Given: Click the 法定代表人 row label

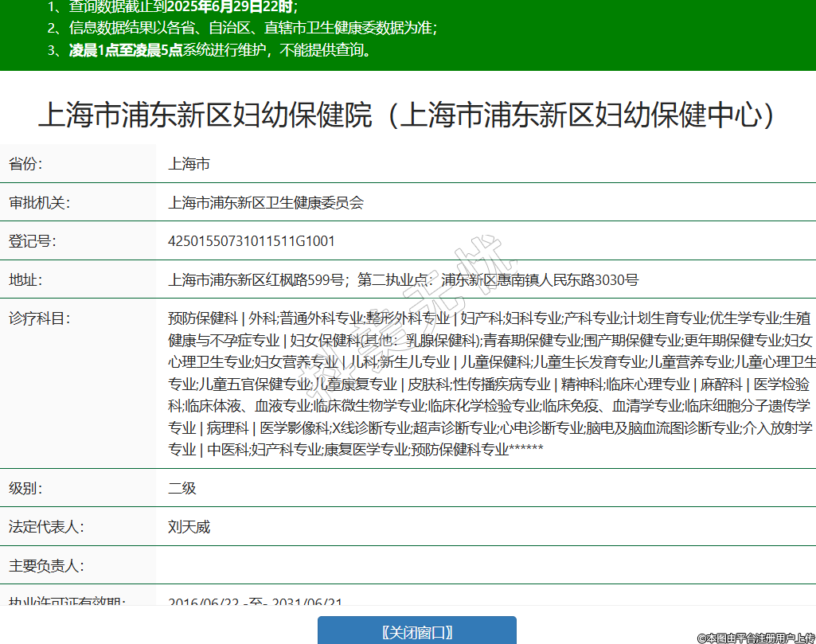Looking at the screenshot, I should (x=46, y=527).
